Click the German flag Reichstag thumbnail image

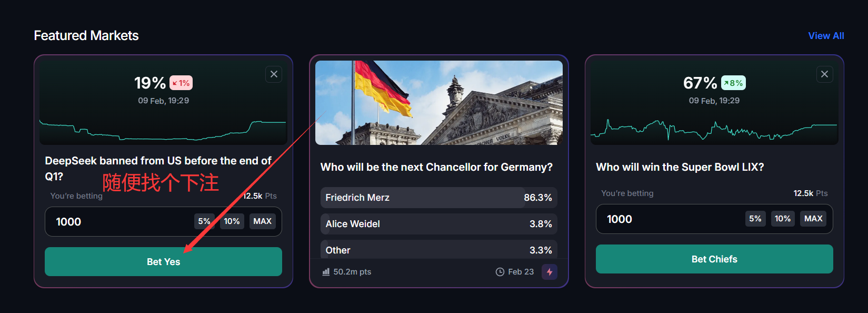click(x=439, y=103)
